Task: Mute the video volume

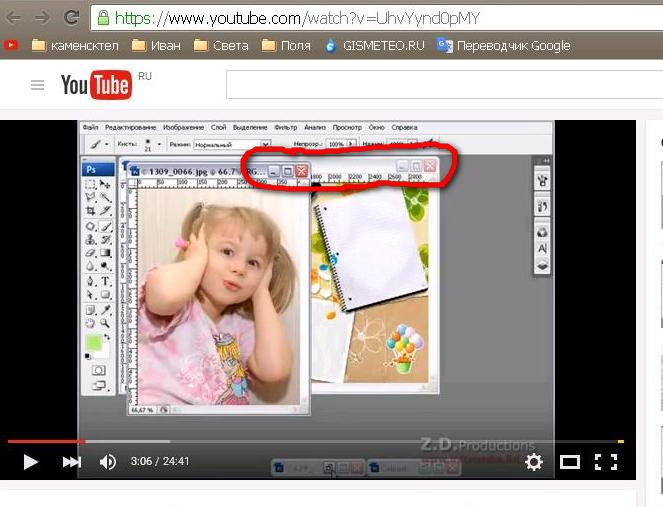Action: tap(108, 462)
